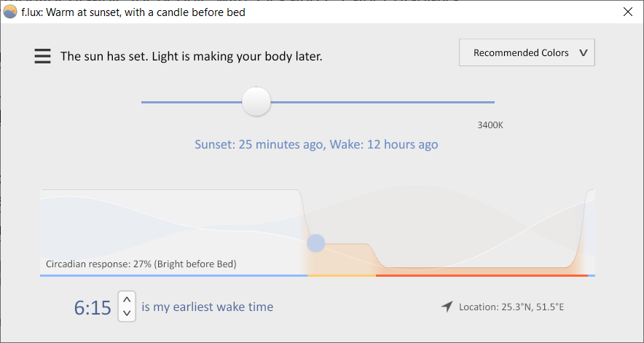The image size is (644, 343).
Task: Click the f.lux app icon in title bar
Action: tap(10, 12)
